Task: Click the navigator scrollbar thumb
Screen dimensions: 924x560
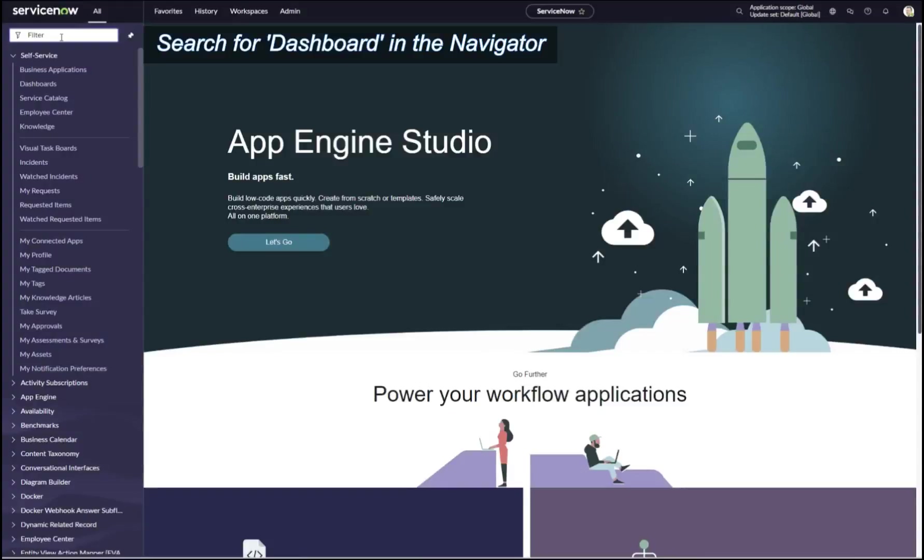Action: [140, 108]
